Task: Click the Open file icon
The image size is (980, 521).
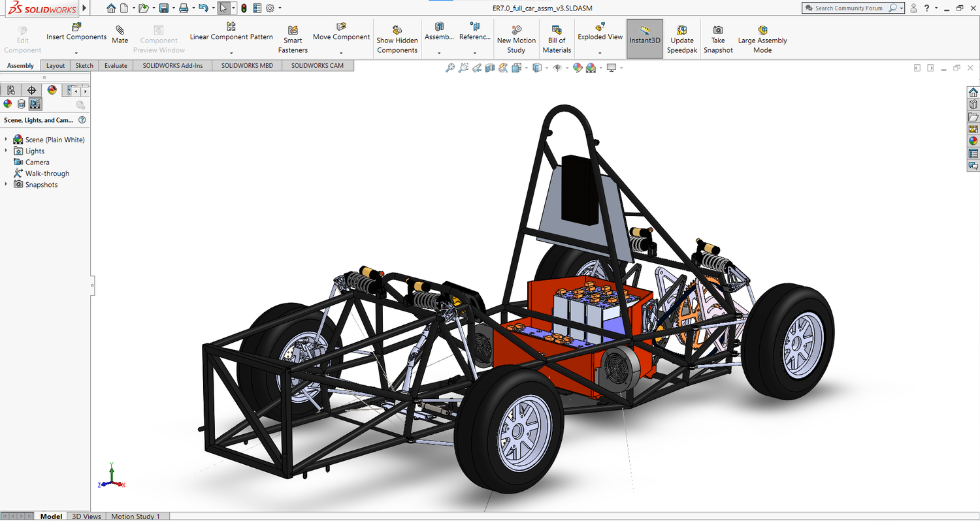Action: (143, 8)
